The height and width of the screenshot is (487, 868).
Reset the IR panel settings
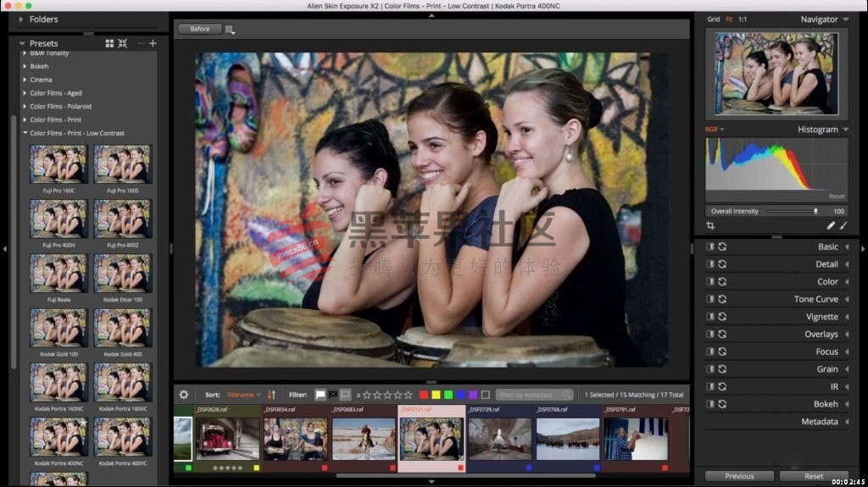(x=722, y=387)
